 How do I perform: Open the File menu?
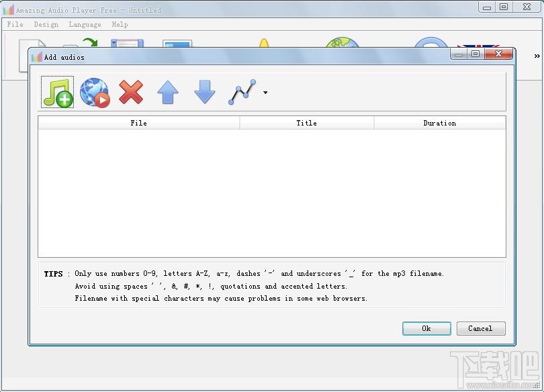(x=15, y=24)
